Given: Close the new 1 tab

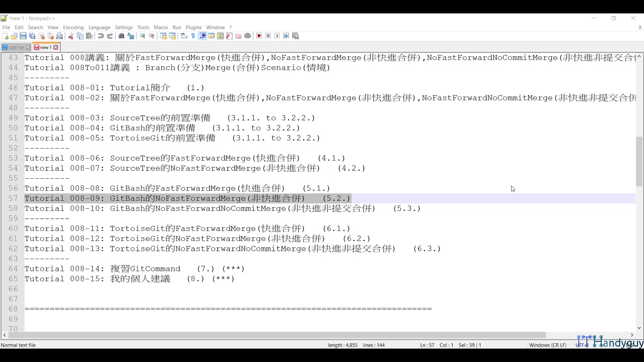Looking at the screenshot, I should click(56, 47).
